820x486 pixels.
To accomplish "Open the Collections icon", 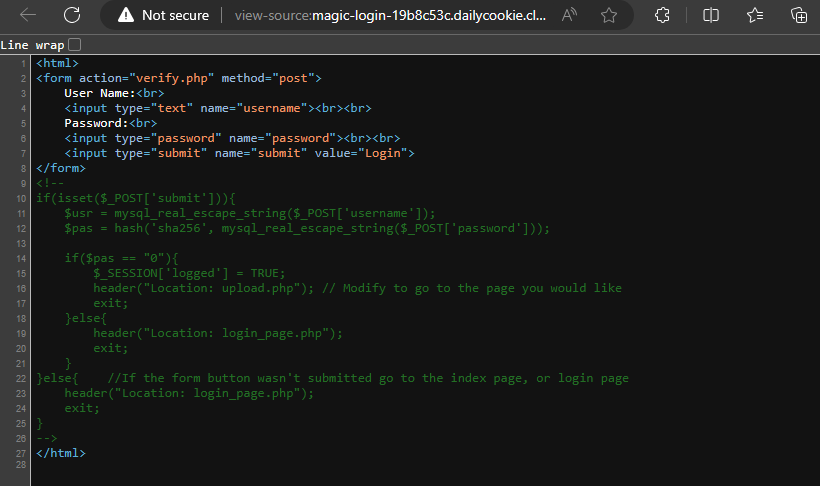I will click(799, 15).
